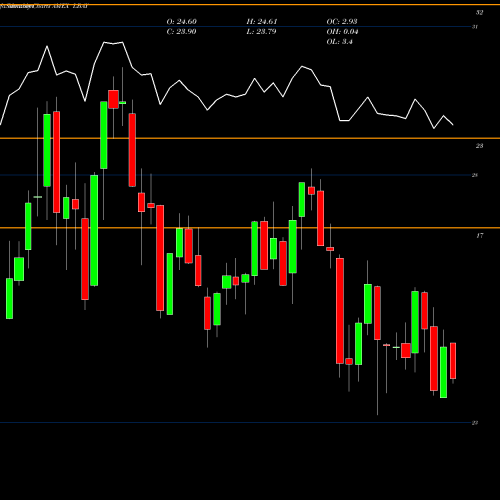Image resolution: width=500 pixels, height=500 pixels.
Task: Click the last red candlestick on the chart
Action: pyautogui.click(x=453, y=361)
